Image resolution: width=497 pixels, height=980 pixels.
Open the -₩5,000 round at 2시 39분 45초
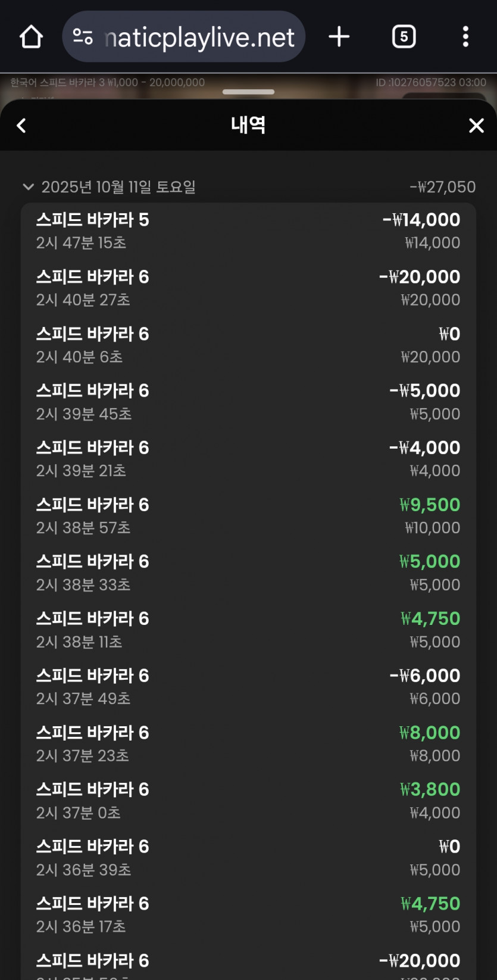pyautogui.click(x=248, y=402)
